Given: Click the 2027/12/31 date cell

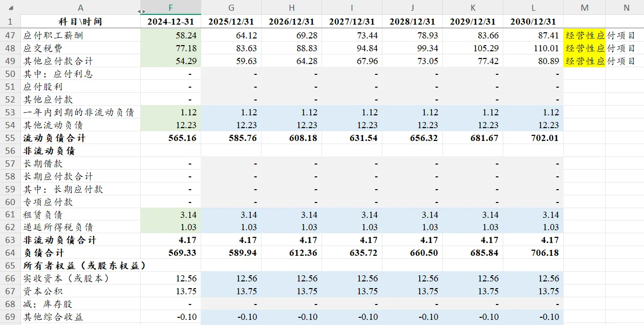Looking at the screenshot, I should coord(352,22).
